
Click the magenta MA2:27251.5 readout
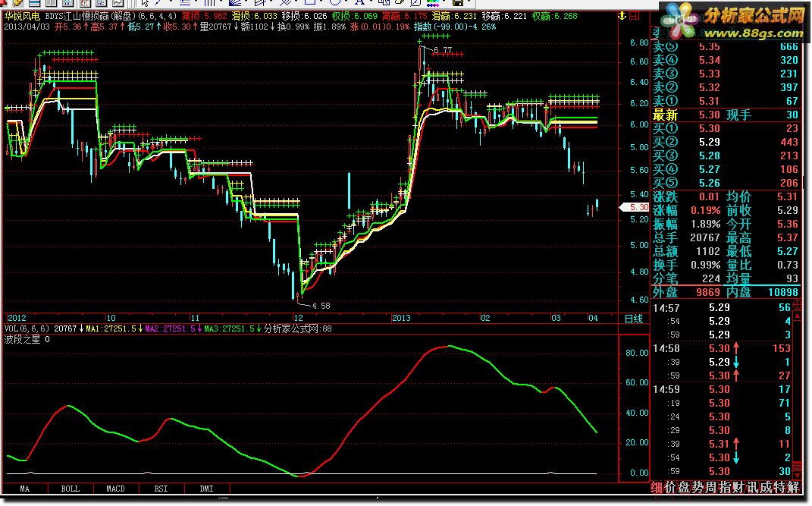point(170,328)
